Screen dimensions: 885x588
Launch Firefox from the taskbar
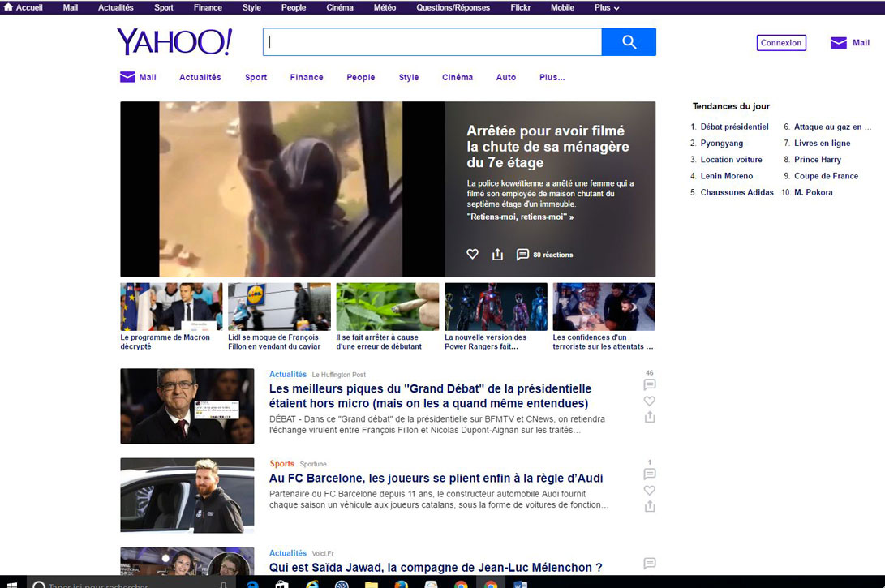pos(402,585)
